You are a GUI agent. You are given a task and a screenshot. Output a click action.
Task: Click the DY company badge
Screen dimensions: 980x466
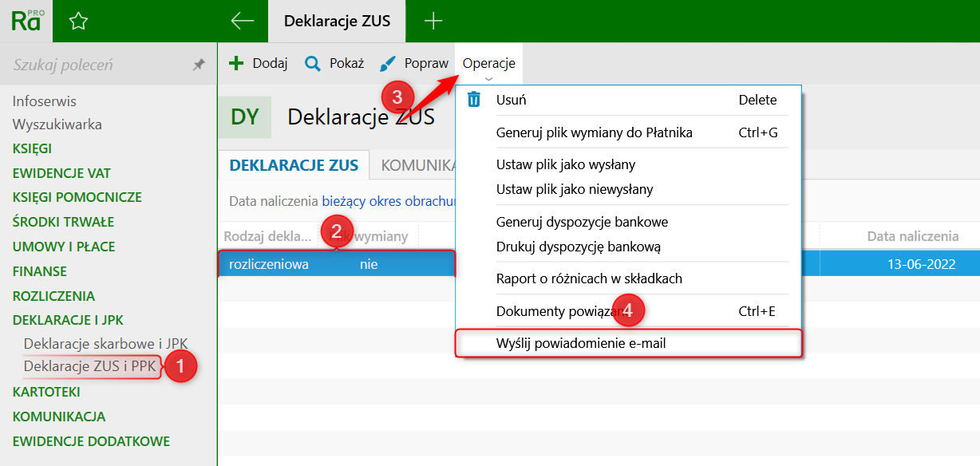(x=244, y=117)
